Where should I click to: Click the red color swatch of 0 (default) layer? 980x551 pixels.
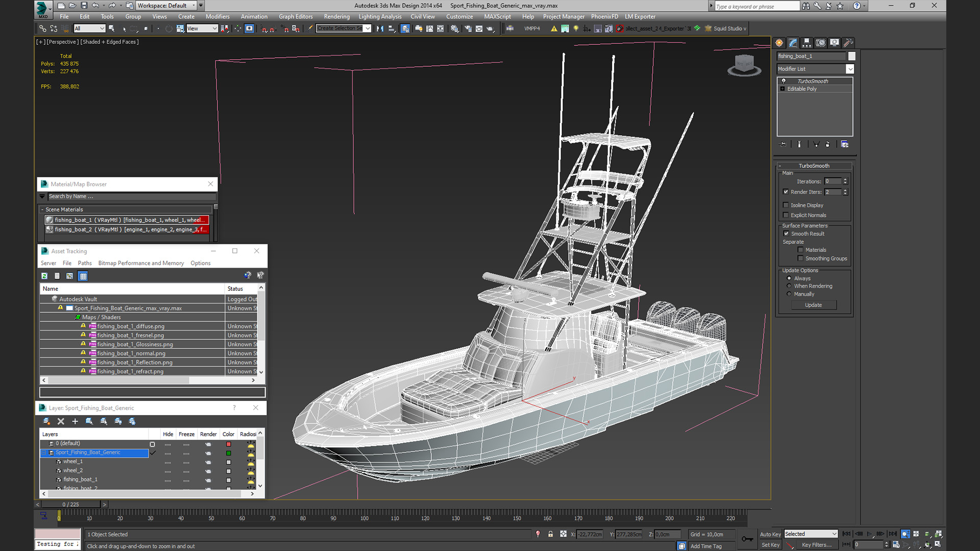pyautogui.click(x=228, y=444)
